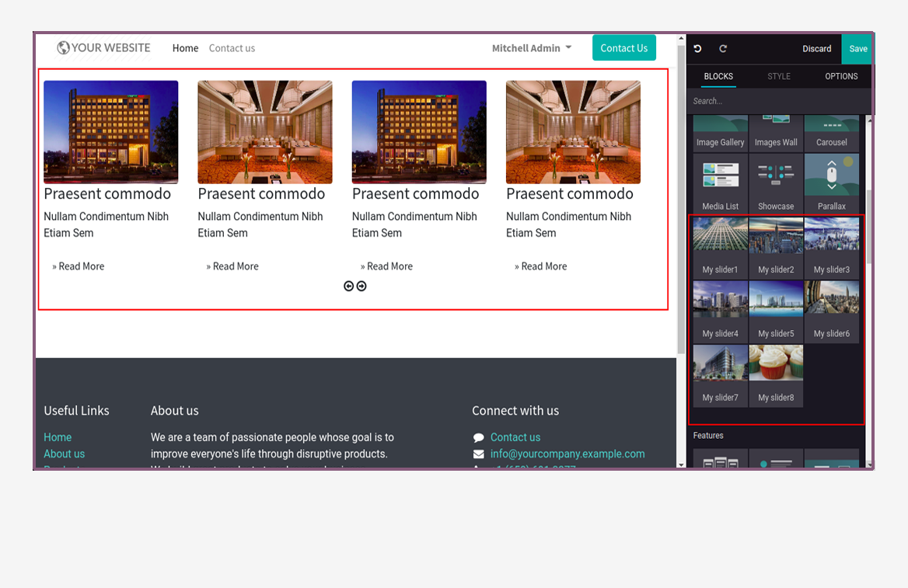908x588 pixels.
Task: Click first card Praesent commodo heading
Action: click(107, 194)
